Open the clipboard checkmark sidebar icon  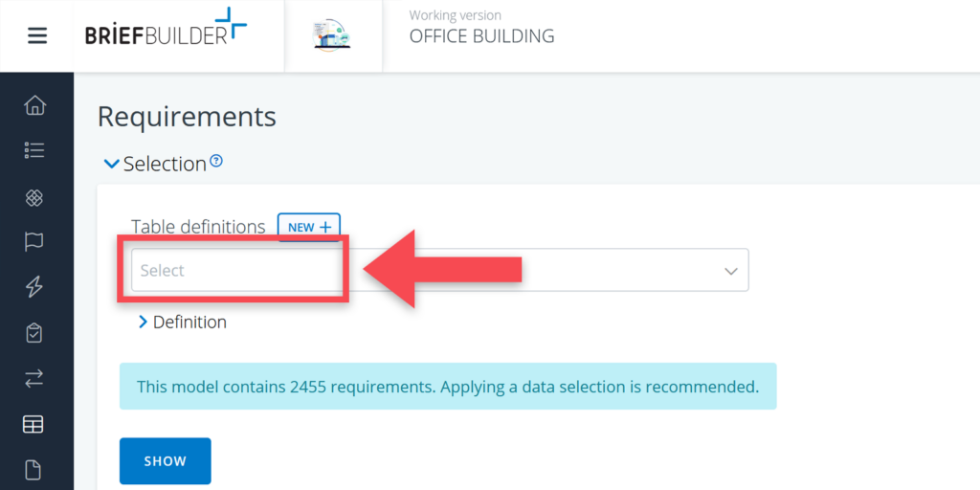34,333
